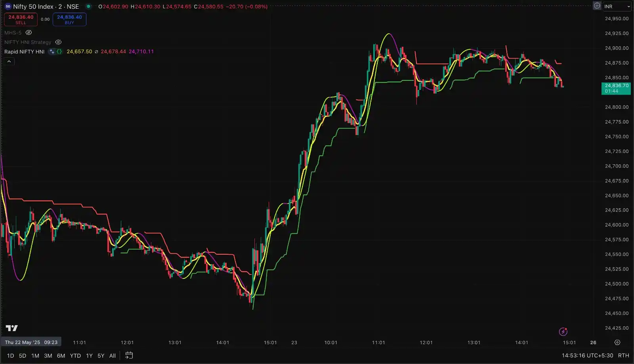Open the INR currency dropdown
Screen dimensions: 634x364
coord(617,6)
